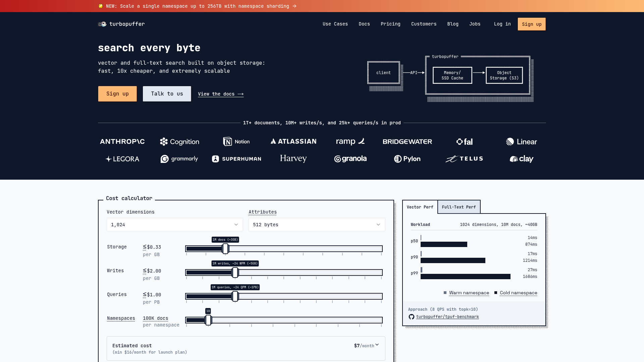This screenshot has height=362, width=644.
Task: Click Log in in the header
Action: (x=502, y=24)
